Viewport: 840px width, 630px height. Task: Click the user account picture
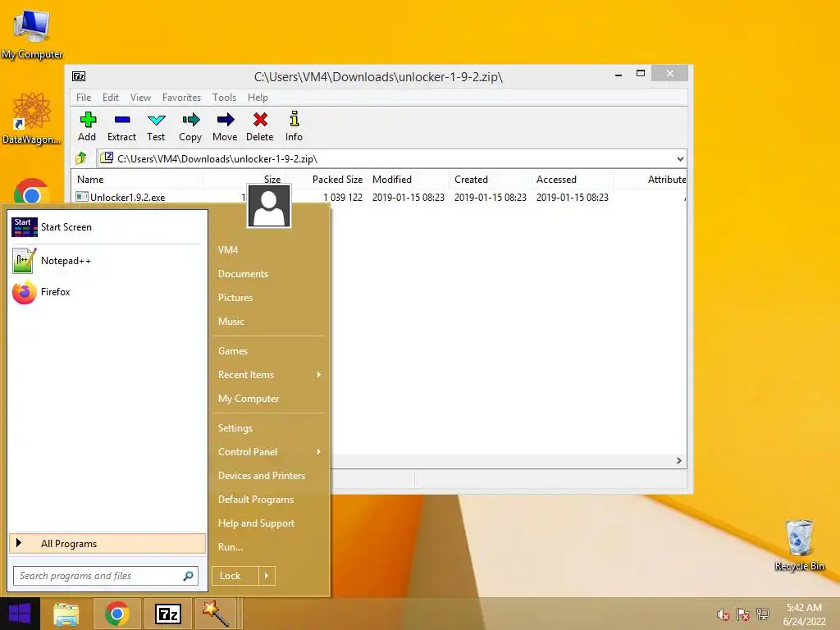(x=269, y=206)
